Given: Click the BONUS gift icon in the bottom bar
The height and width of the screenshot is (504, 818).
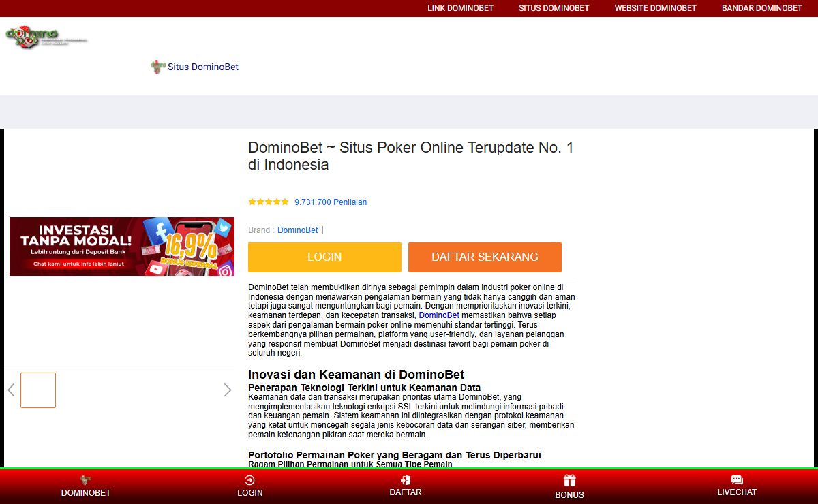Looking at the screenshot, I should point(569,481).
